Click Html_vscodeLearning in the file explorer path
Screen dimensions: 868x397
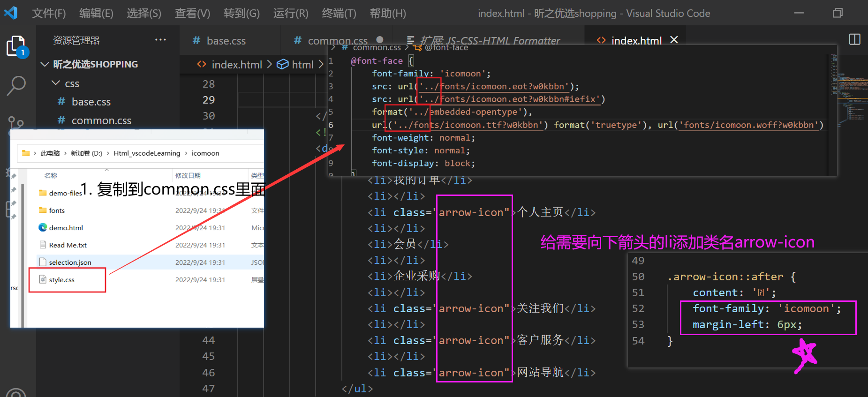click(x=147, y=153)
